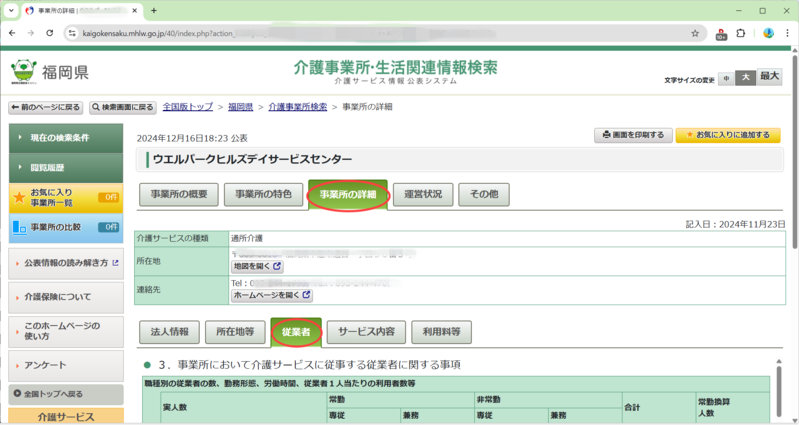Bookmark page with star icon

point(695,33)
